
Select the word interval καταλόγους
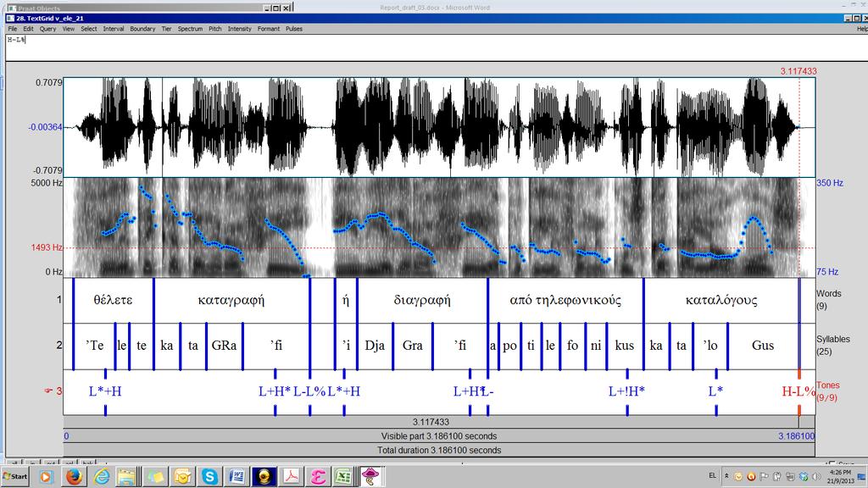point(721,301)
